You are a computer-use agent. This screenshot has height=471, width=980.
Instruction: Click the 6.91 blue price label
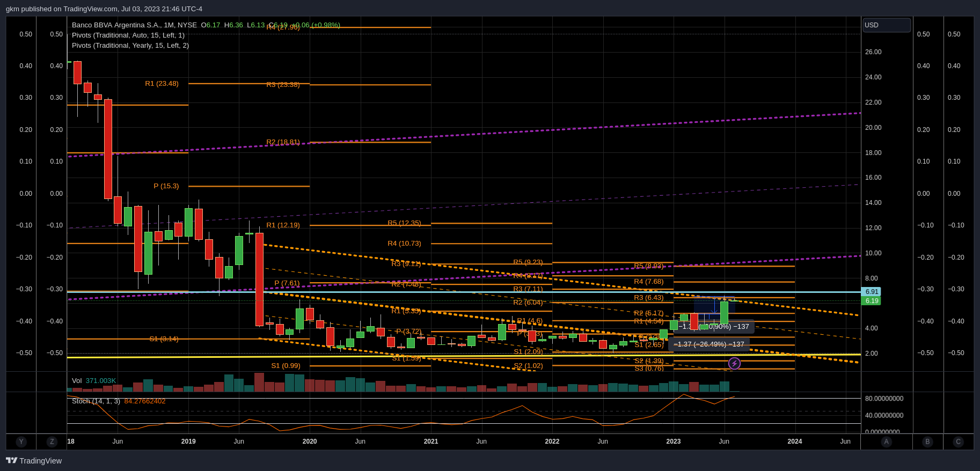click(871, 292)
